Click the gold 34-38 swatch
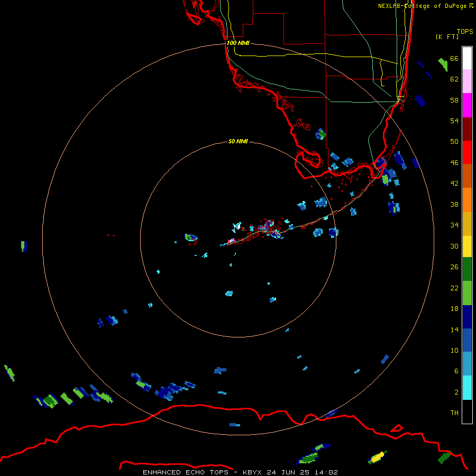476x476 pixels. [x=467, y=224]
